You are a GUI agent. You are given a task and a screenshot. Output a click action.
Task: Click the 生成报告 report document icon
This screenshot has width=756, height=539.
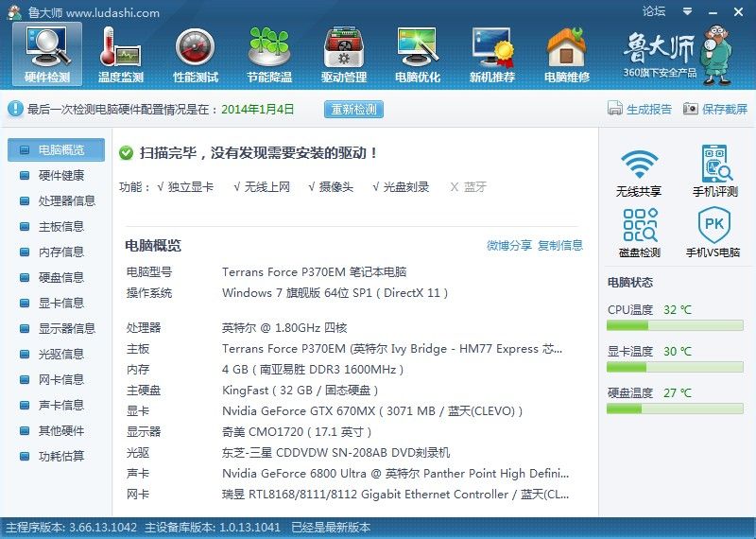pyautogui.click(x=615, y=109)
